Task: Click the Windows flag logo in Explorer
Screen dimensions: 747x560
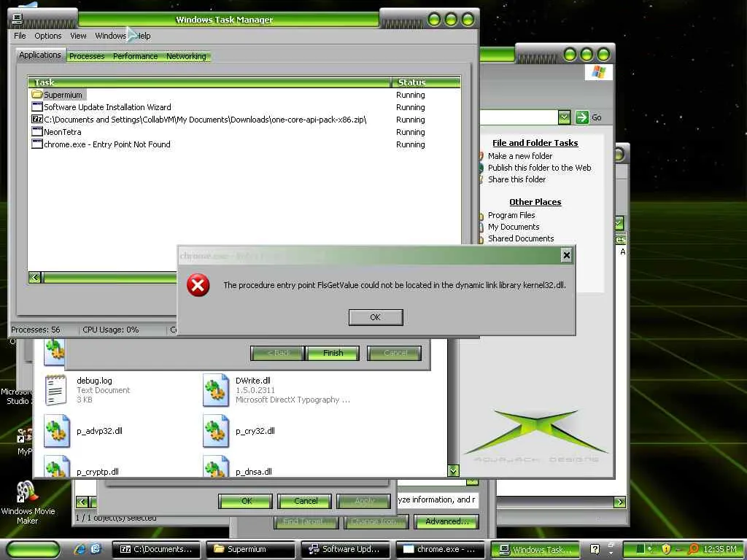Action: 598,72
